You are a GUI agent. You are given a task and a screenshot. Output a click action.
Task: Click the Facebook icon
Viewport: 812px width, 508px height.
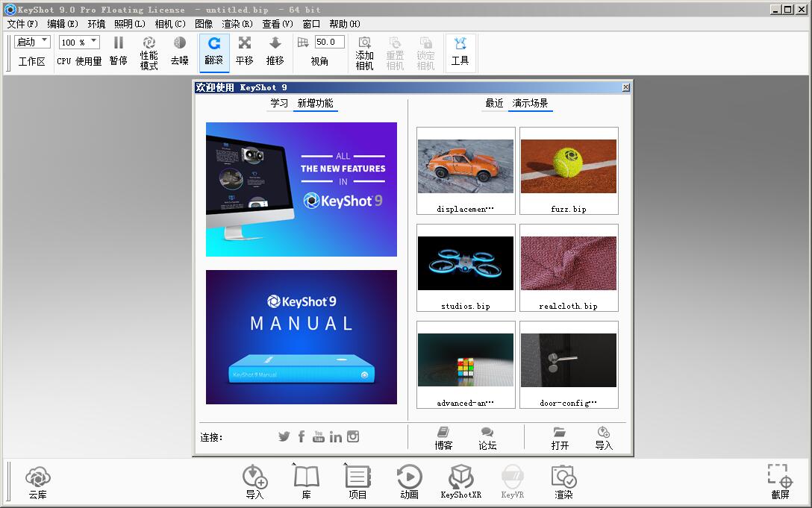pos(302,436)
